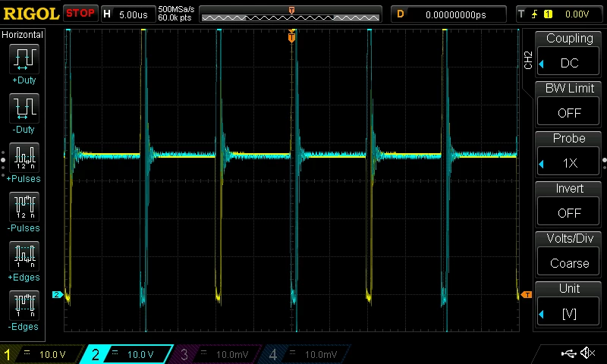Screen dimensions: 607x364
Task: Click the channel 2 ground level marker
Action: pyautogui.click(x=58, y=295)
